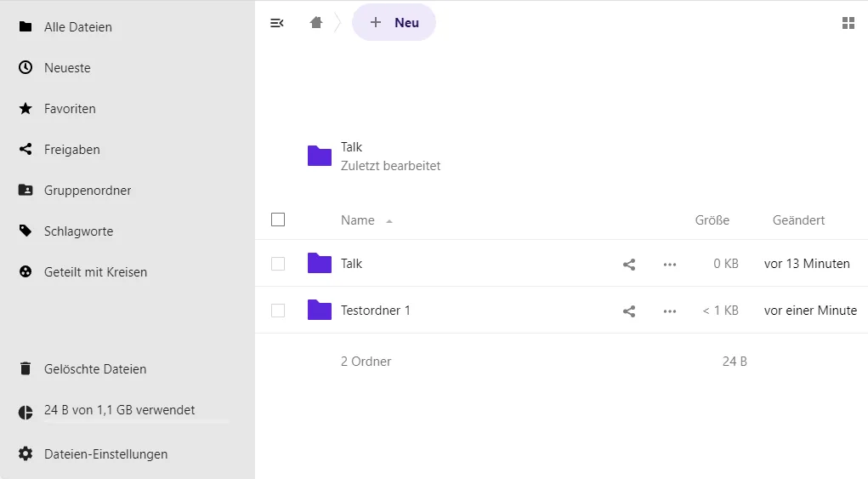This screenshot has height=479, width=868.
Task: Share the Talk folder
Action: [629, 265]
